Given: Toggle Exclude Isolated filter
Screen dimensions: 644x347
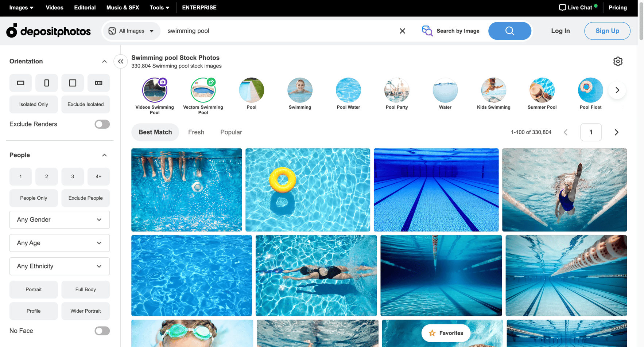Looking at the screenshot, I should tap(86, 104).
